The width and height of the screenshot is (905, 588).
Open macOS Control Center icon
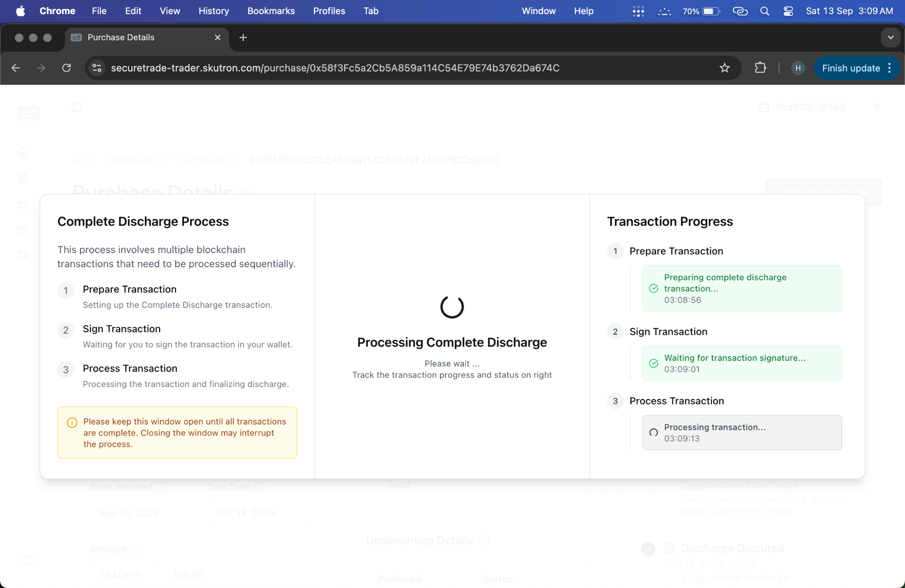pos(788,11)
